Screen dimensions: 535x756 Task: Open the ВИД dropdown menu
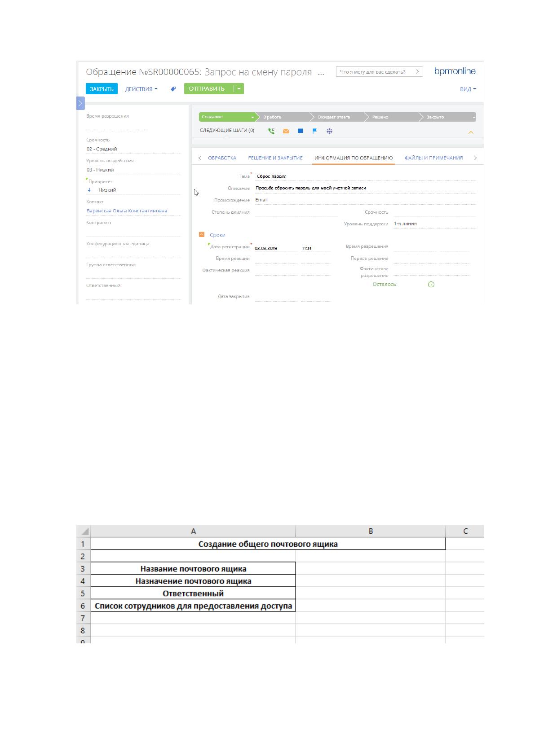coord(468,89)
